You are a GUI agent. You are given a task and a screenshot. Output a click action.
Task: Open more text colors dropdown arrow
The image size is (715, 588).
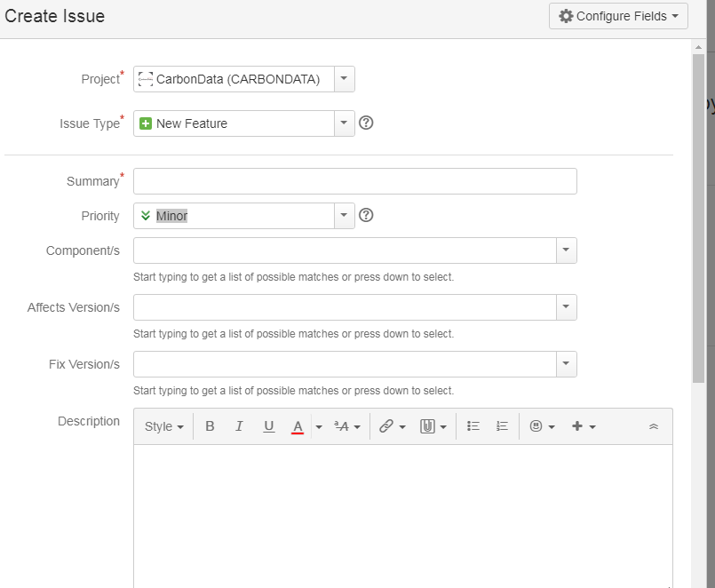point(319,427)
